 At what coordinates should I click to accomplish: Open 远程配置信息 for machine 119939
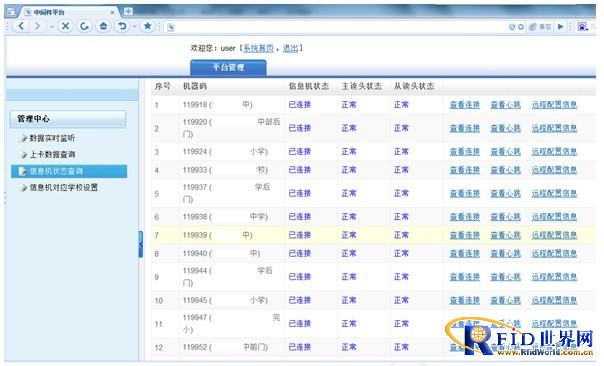click(x=554, y=235)
